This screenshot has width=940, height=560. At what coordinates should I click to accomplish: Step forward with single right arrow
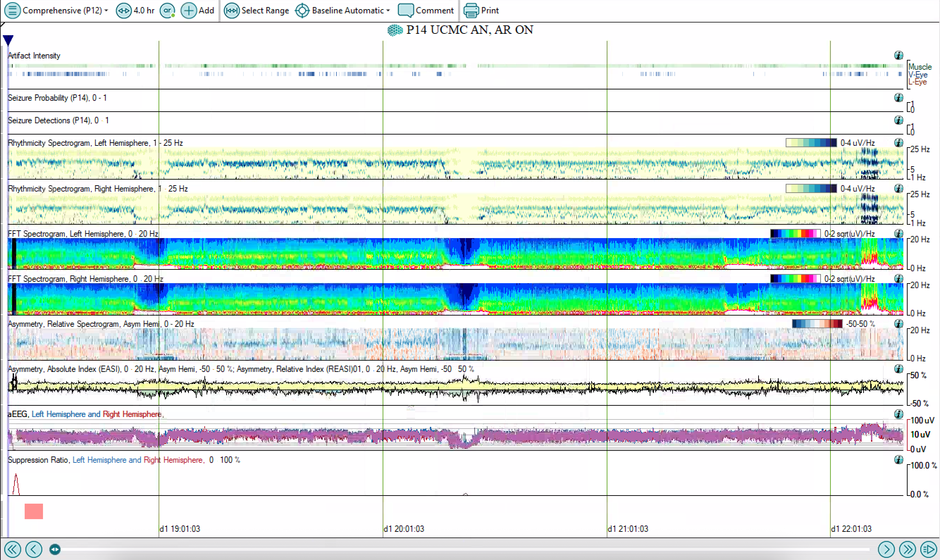[886, 549]
